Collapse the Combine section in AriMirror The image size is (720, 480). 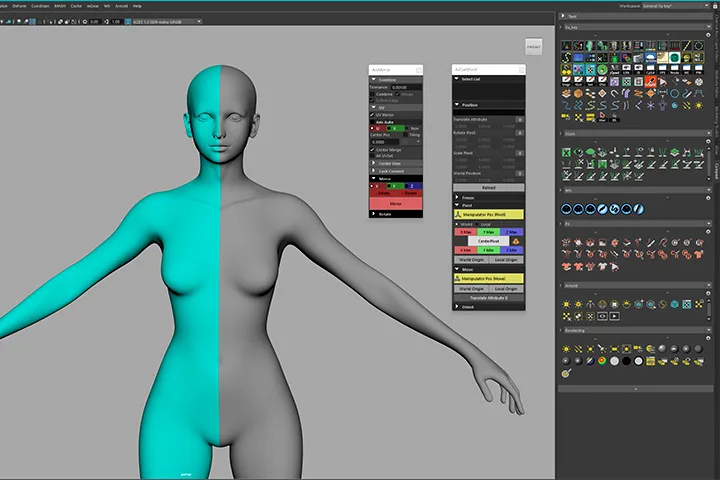tap(396, 79)
